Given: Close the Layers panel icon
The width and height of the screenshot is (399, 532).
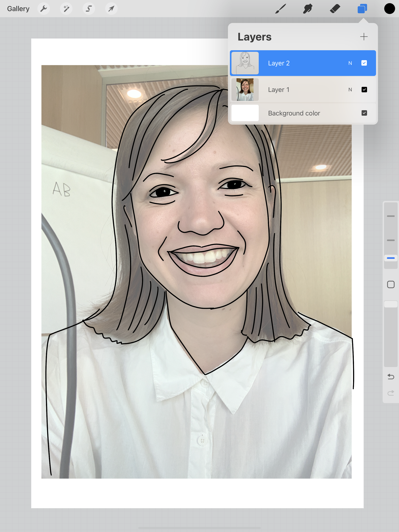Looking at the screenshot, I should 362,9.
